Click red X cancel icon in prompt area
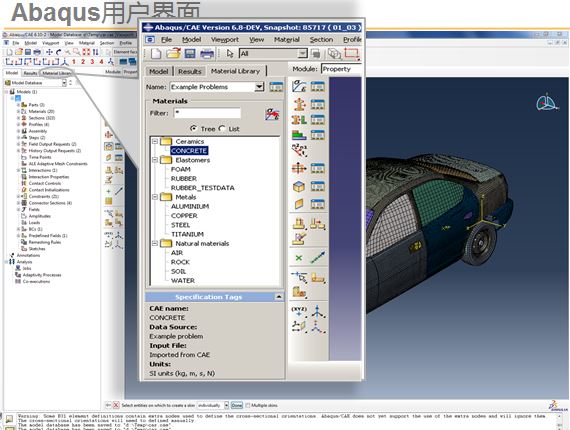Viewport: 570px width, 430px height. [116, 405]
